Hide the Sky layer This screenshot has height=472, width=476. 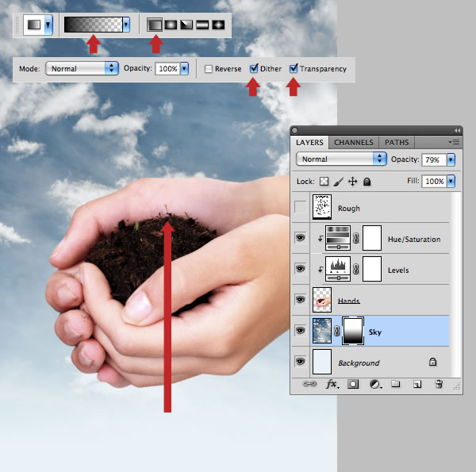(x=300, y=331)
